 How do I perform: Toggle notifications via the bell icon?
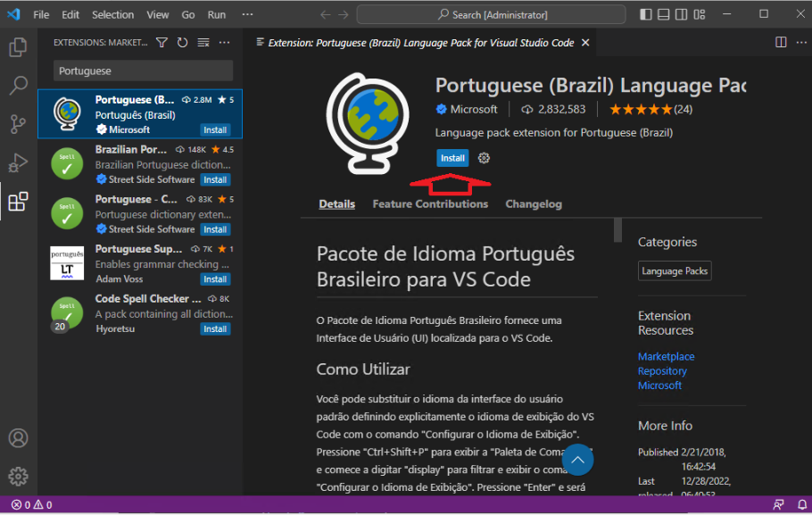(802, 504)
